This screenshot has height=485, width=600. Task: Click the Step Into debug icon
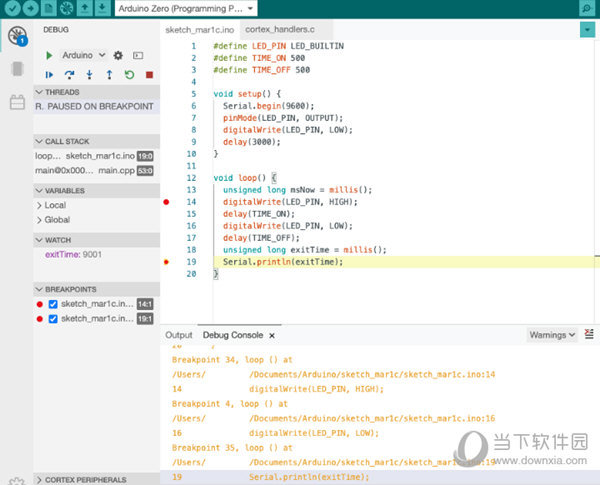tap(90, 75)
